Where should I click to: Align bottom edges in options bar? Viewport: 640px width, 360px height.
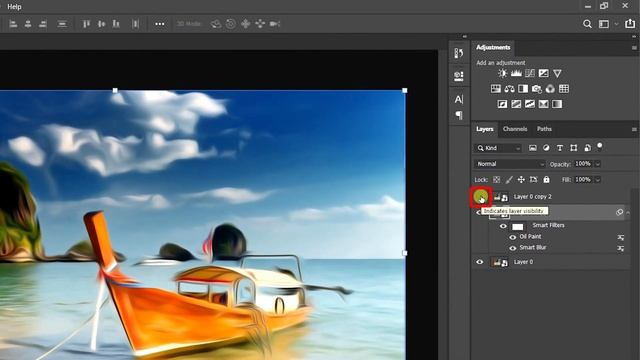(116, 24)
